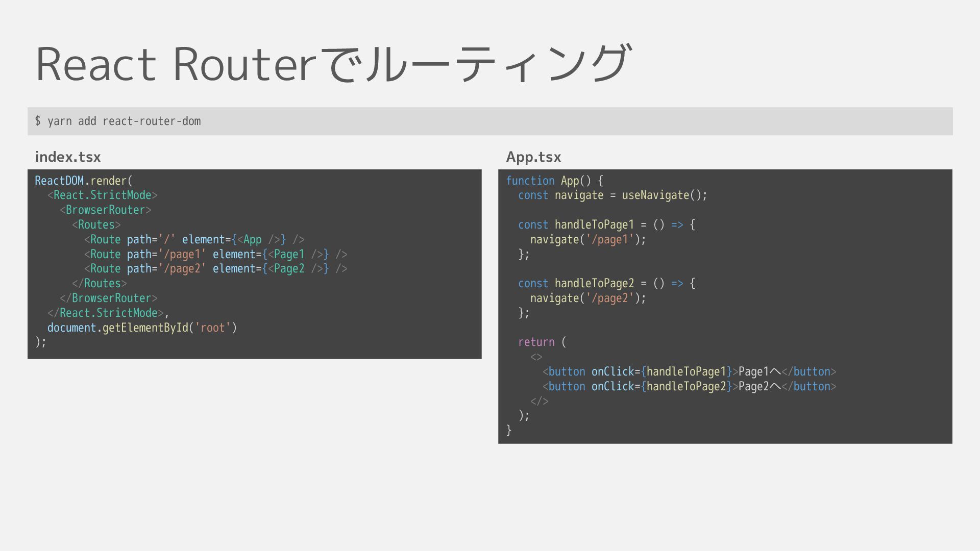This screenshot has width=980, height=551.
Task: Click the opening Routes tag
Action: [96, 224]
